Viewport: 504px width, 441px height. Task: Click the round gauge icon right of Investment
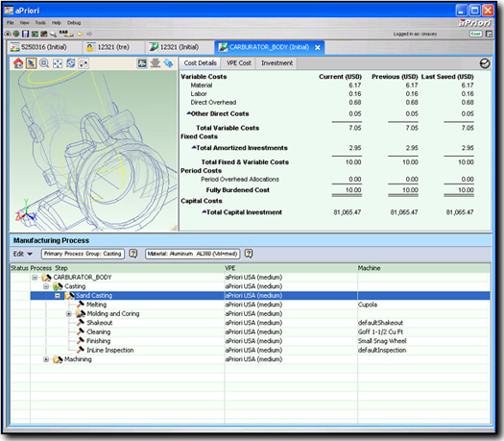click(x=485, y=63)
